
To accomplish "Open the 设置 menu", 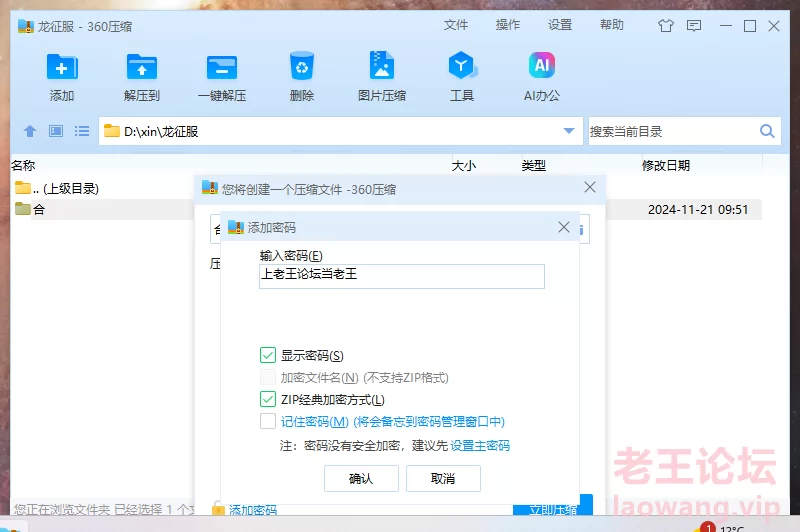I will [560, 25].
